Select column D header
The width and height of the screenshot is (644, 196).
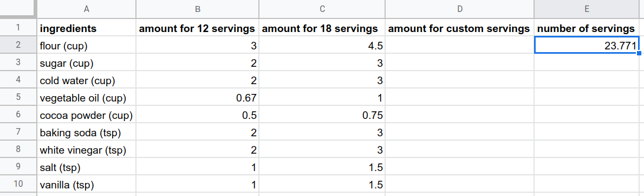click(459, 9)
